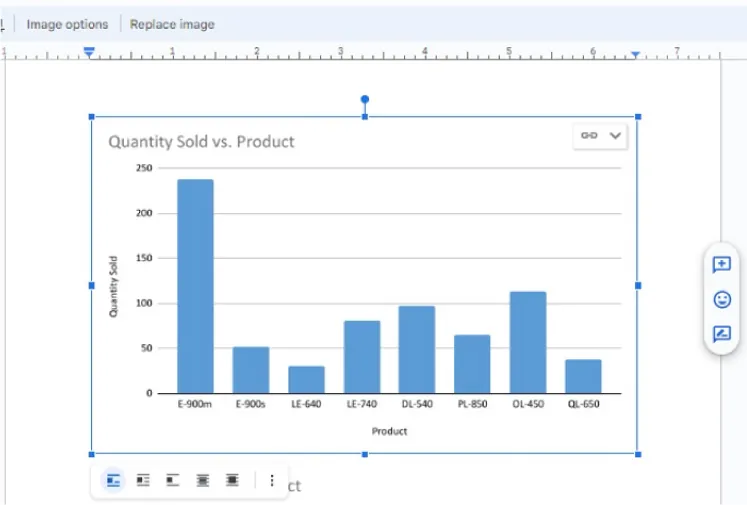Click the rotation handle above the chart
The width and height of the screenshot is (747, 505).
(365, 99)
